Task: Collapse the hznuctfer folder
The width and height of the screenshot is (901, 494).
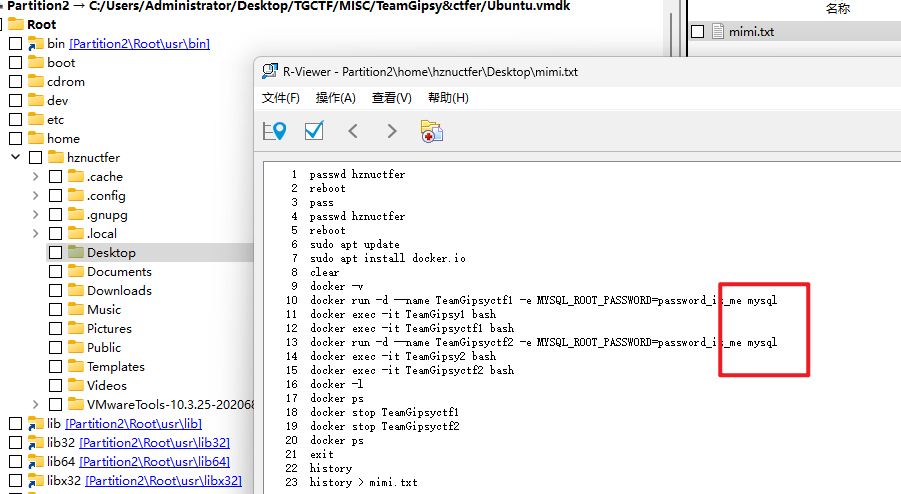Action: click(16, 157)
